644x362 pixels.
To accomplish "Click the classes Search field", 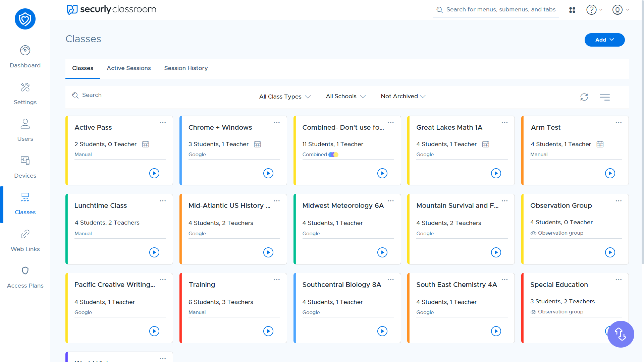I will coord(158,95).
